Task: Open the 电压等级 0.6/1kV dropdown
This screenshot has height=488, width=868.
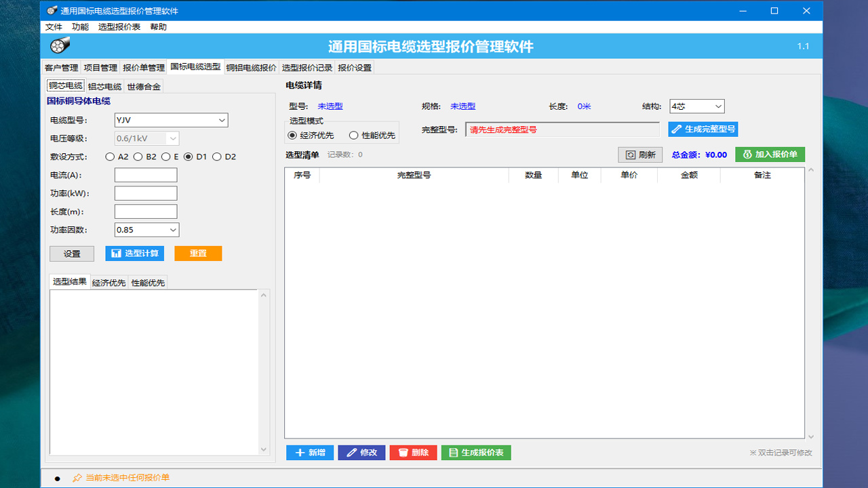Action: pos(146,138)
